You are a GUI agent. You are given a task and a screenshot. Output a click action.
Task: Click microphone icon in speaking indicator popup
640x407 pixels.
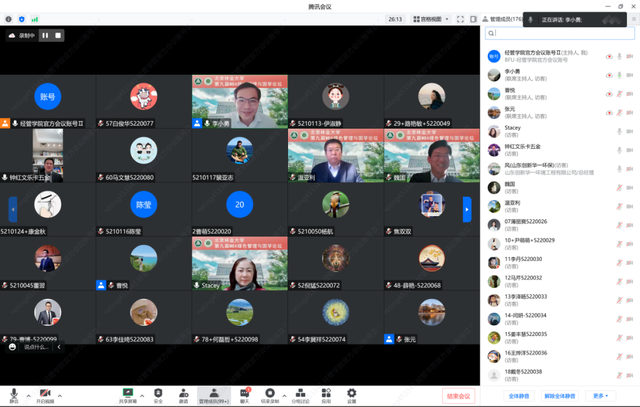click(x=531, y=20)
